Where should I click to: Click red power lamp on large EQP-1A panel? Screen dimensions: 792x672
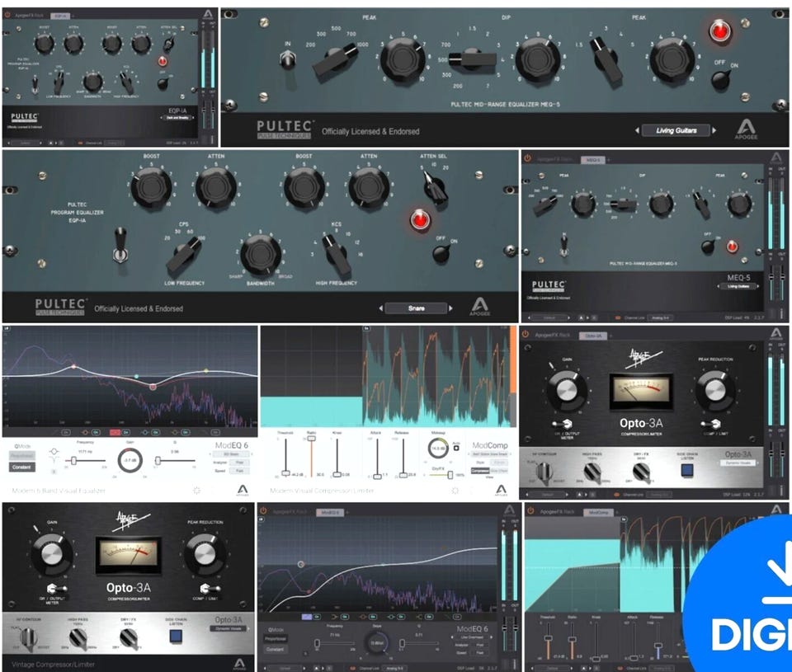tap(420, 220)
